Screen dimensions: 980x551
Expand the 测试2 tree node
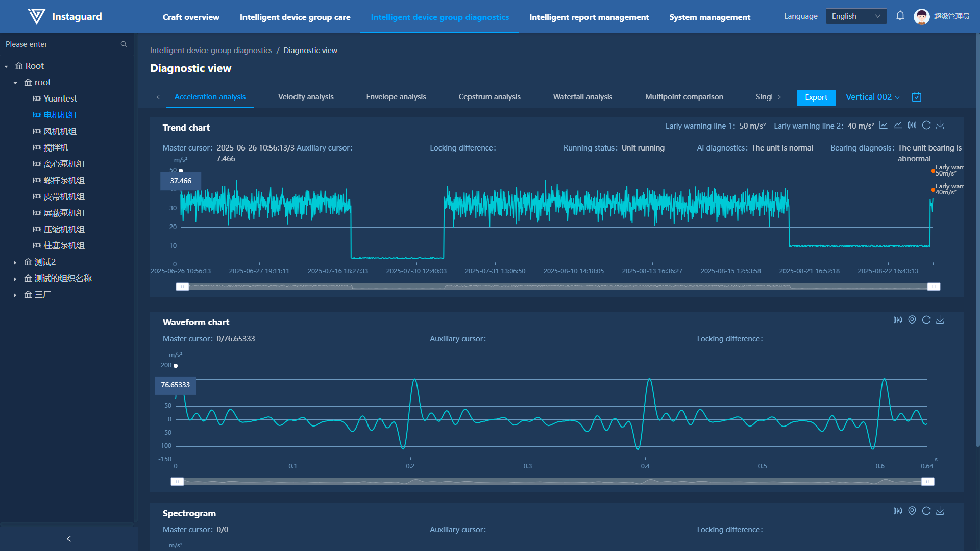click(15, 263)
